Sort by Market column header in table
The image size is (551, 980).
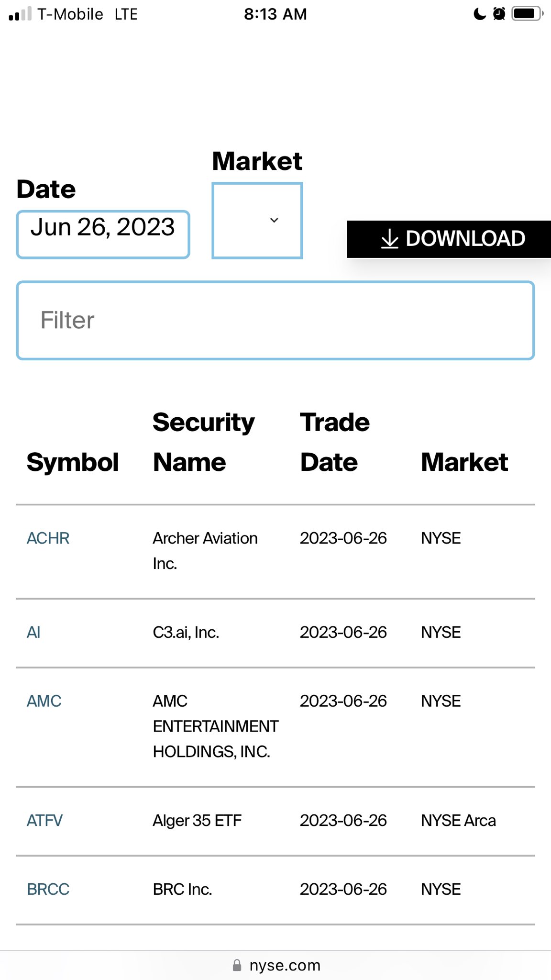(x=464, y=462)
